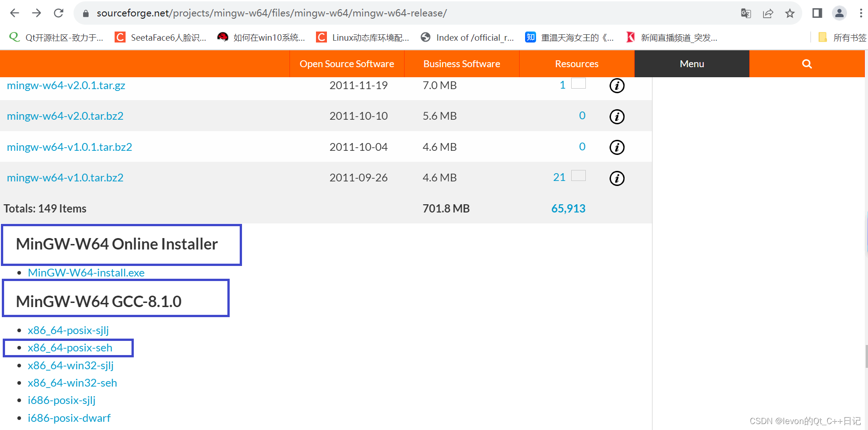Click the 7.0 MB size cell

click(439, 85)
